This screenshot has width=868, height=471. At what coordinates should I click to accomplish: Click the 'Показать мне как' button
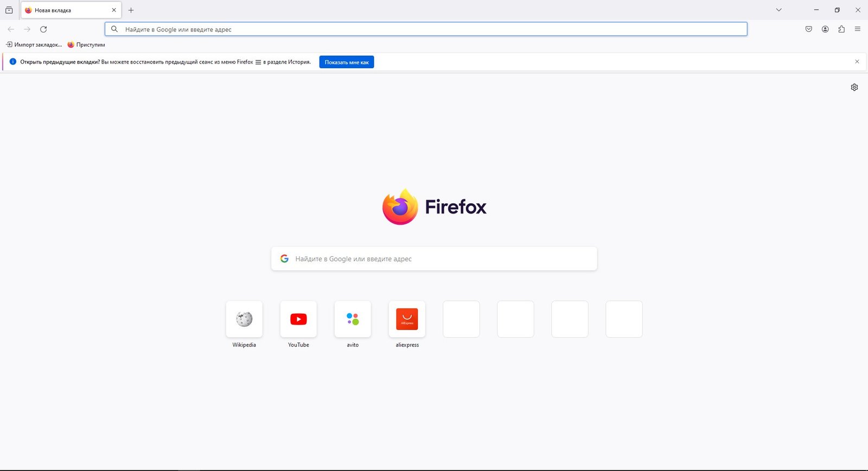(x=346, y=62)
